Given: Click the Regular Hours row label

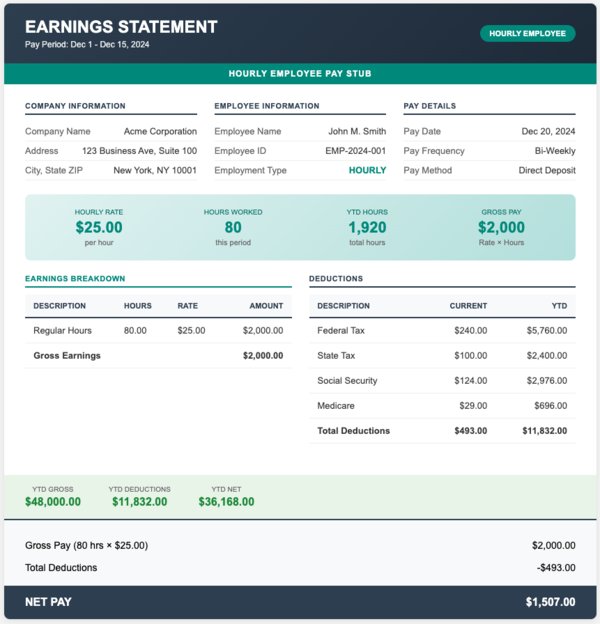Looking at the screenshot, I should tap(62, 331).
